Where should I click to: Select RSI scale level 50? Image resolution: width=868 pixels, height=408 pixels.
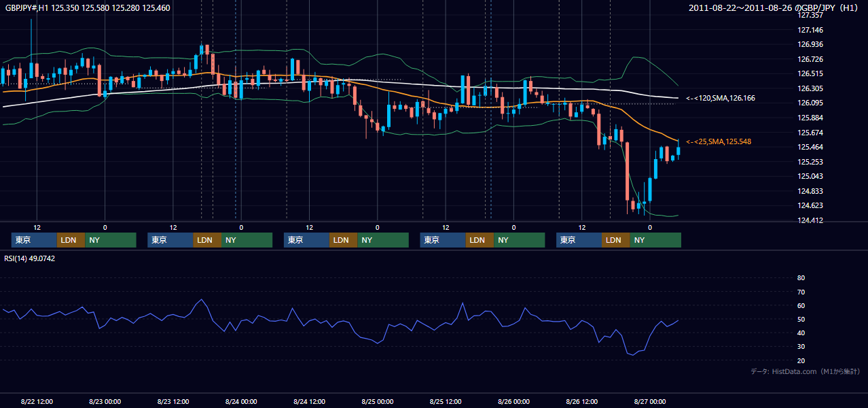click(801, 319)
